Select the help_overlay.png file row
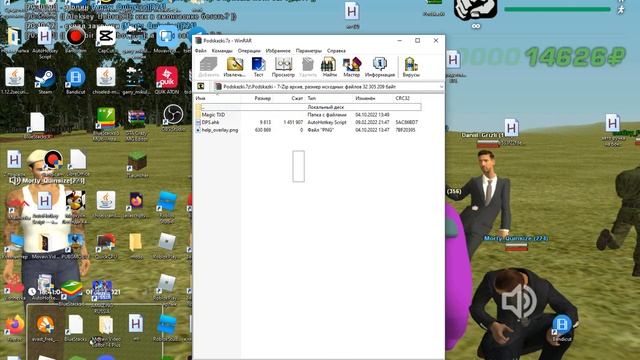The height and width of the screenshot is (360, 640). coord(308,130)
